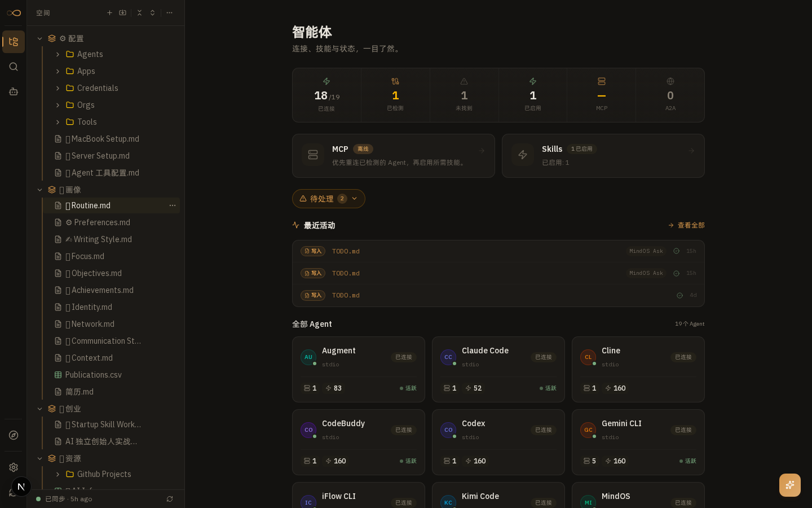Open the Kimi Code agent card
The width and height of the screenshot is (812, 508).
tap(498, 495)
